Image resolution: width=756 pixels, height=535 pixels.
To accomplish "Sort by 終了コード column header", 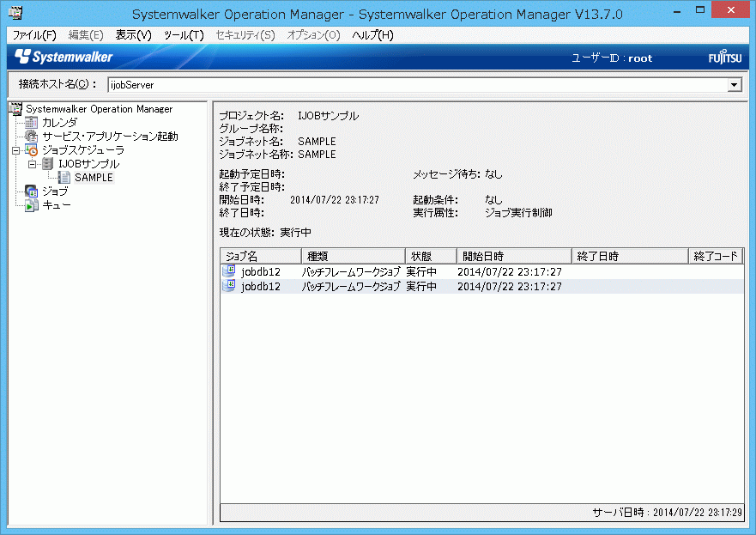I will [716, 256].
